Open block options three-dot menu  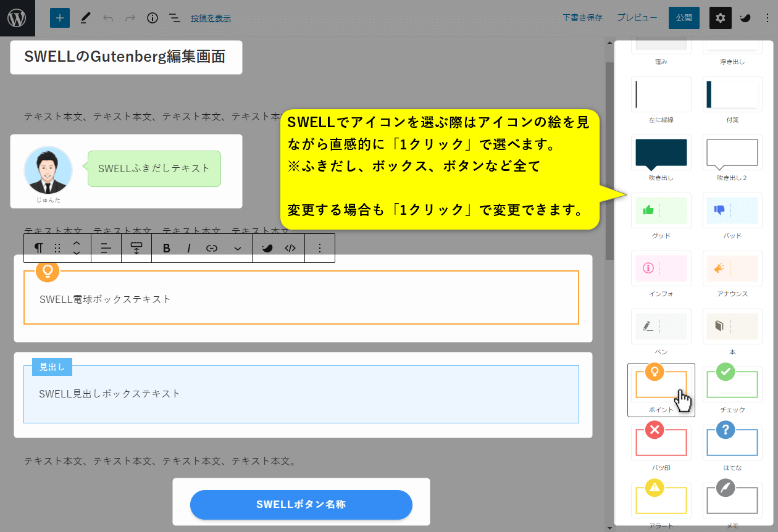tap(320, 248)
